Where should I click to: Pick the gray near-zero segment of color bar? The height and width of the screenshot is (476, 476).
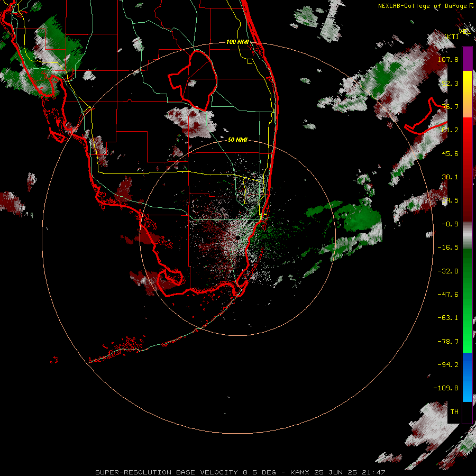[x=467, y=235]
